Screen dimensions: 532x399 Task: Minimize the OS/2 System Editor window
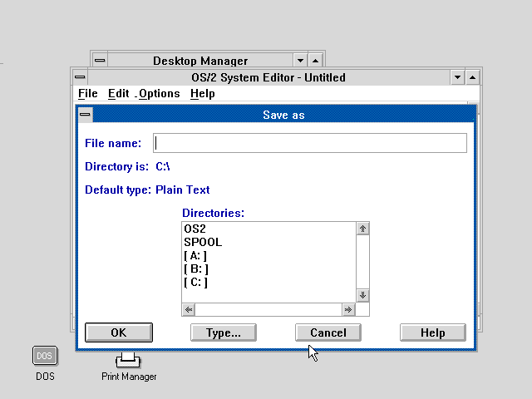[458, 77]
